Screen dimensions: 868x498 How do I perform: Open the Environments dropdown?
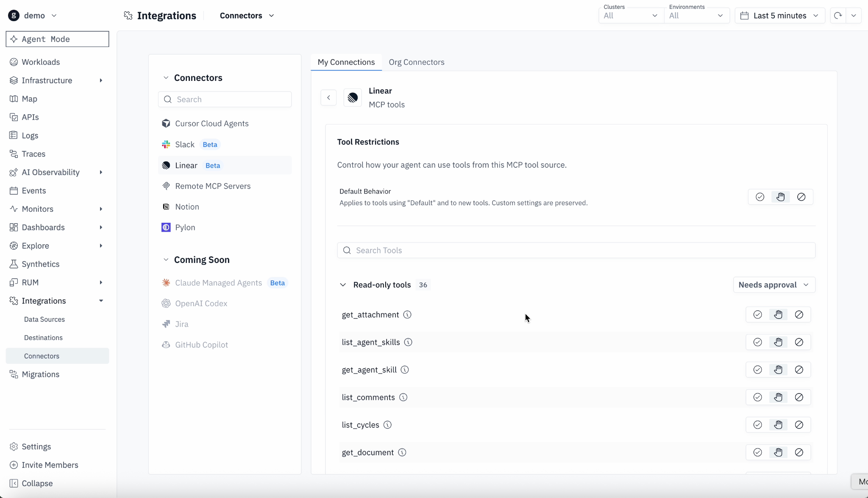point(696,16)
